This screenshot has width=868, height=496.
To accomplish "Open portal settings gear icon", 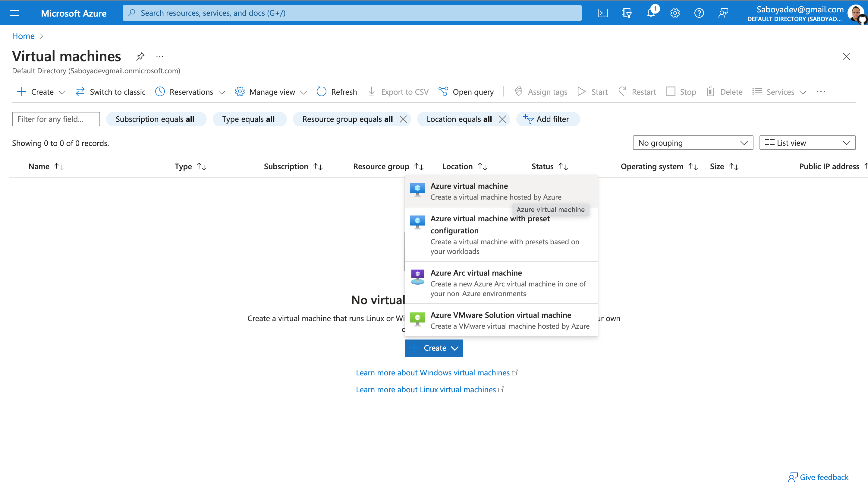I will coord(675,13).
